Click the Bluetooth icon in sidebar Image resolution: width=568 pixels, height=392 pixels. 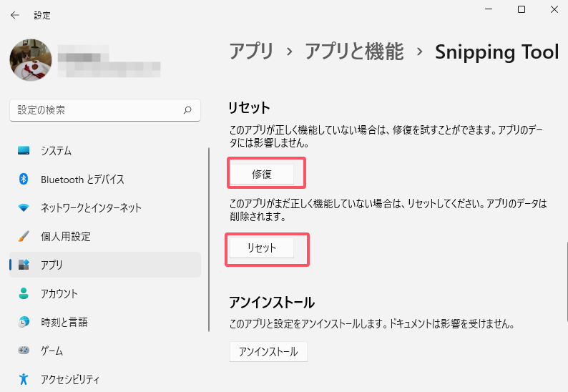click(24, 180)
